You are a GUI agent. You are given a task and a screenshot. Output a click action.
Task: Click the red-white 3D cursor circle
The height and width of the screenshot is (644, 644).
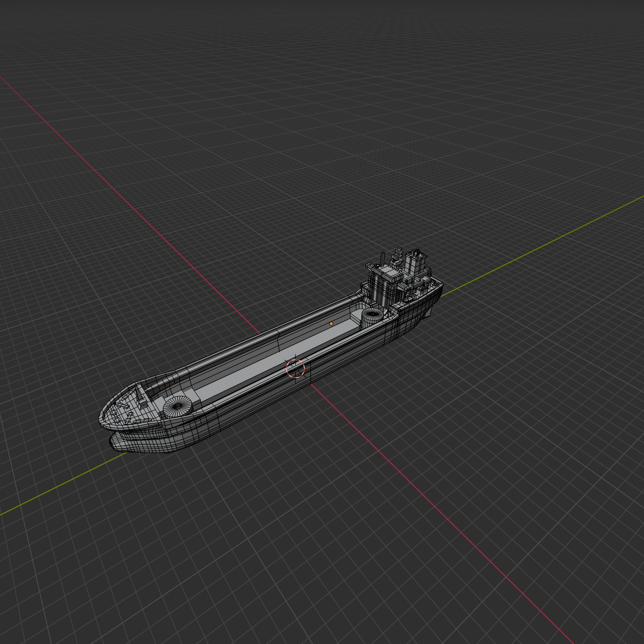(295, 369)
